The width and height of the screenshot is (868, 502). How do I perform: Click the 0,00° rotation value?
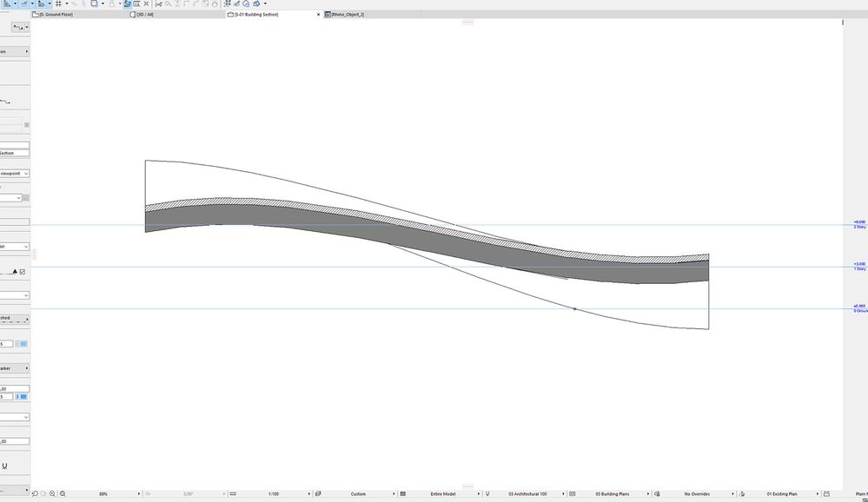pos(189,493)
